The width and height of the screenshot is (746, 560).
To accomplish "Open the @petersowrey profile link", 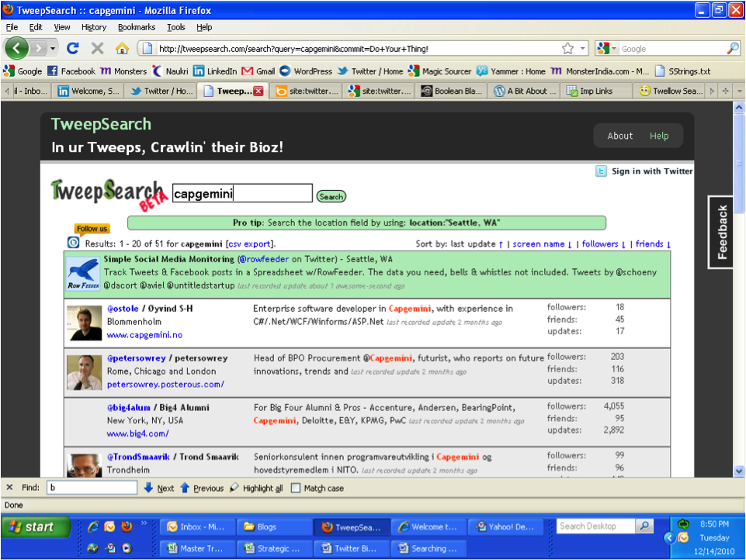I will pyautogui.click(x=136, y=358).
